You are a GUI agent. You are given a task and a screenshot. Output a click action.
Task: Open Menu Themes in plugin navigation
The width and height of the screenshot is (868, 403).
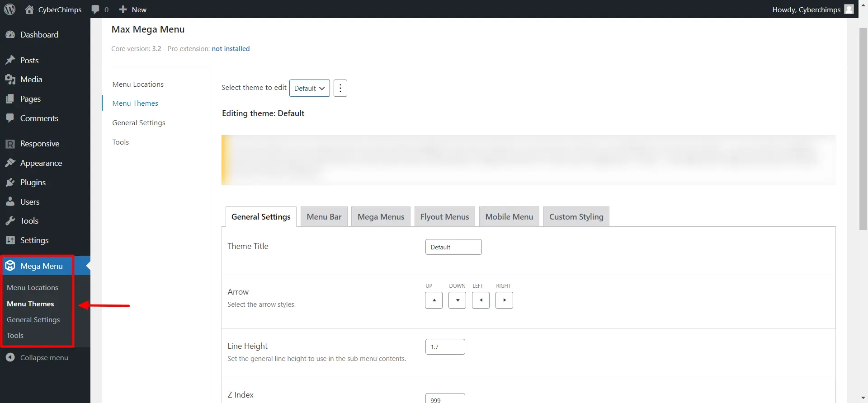[x=135, y=103]
